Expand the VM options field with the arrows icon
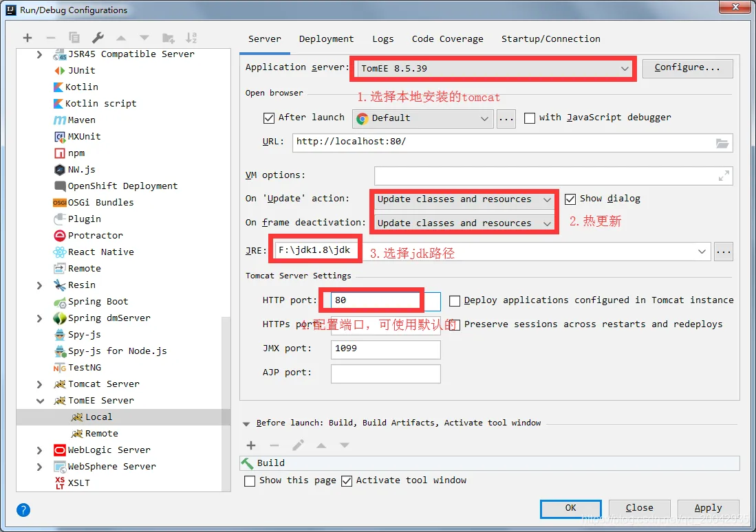The image size is (756, 532). click(x=724, y=176)
